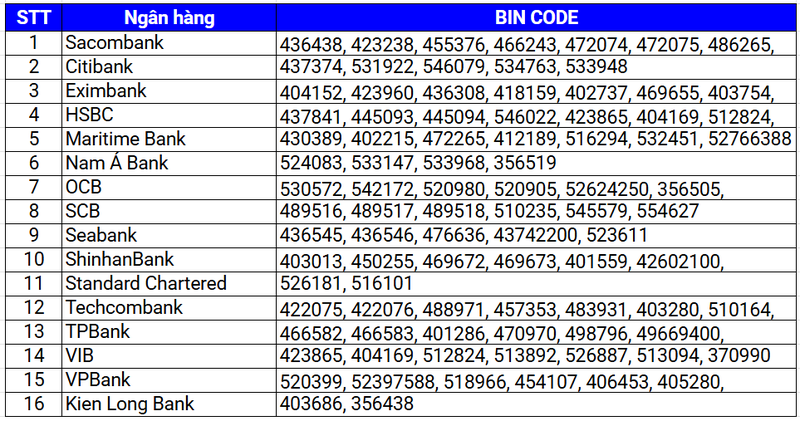
Task: Select row number 12 cell
Action: click(34, 308)
